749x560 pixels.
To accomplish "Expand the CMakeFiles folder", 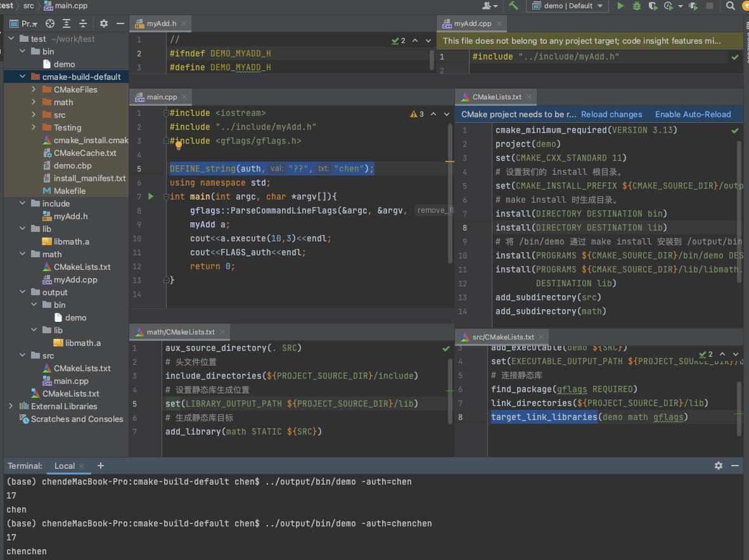I will pos(34,89).
